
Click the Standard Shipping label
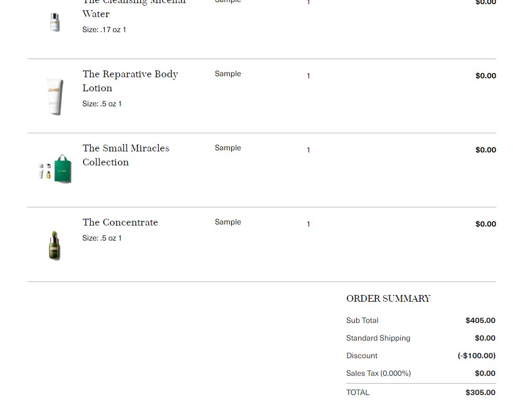[378, 338]
